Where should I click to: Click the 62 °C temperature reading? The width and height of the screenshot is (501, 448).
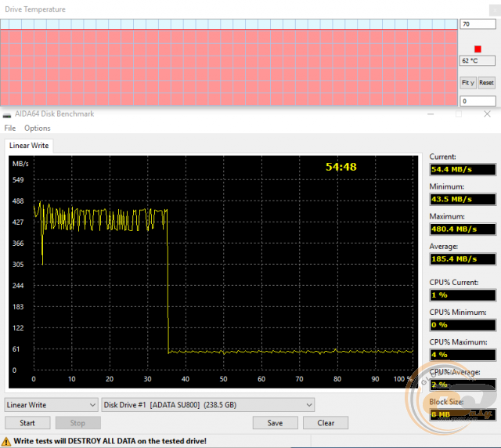(x=478, y=61)
